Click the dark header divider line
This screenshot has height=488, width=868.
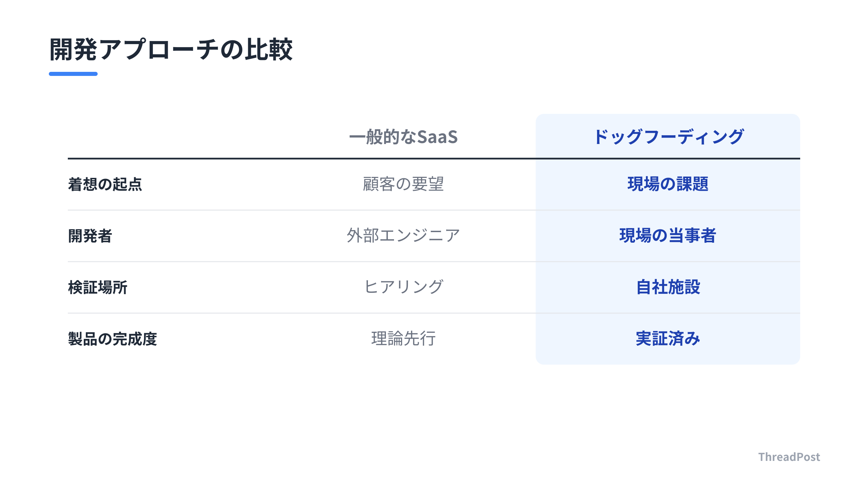pos(434,158)
